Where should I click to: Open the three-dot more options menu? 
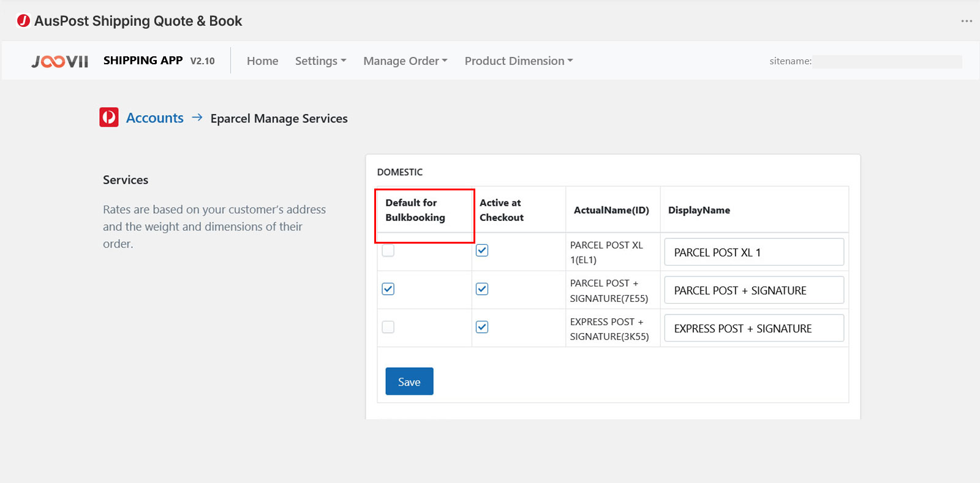click(967, 21)
